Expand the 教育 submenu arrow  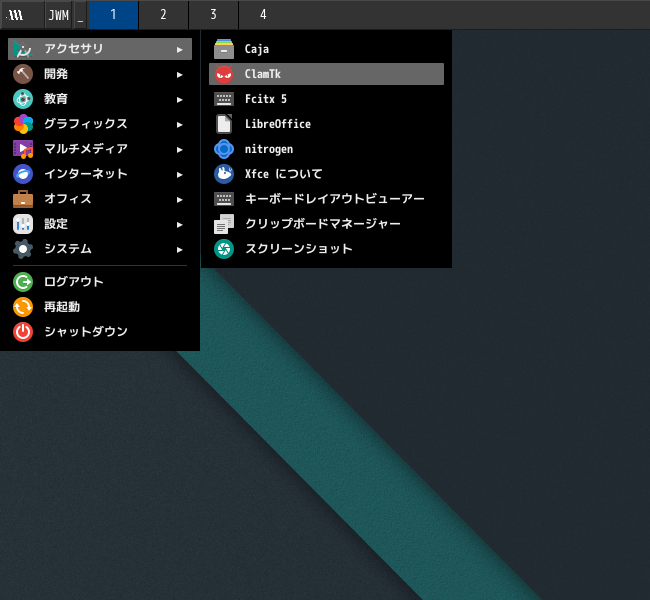coord(179,100)
